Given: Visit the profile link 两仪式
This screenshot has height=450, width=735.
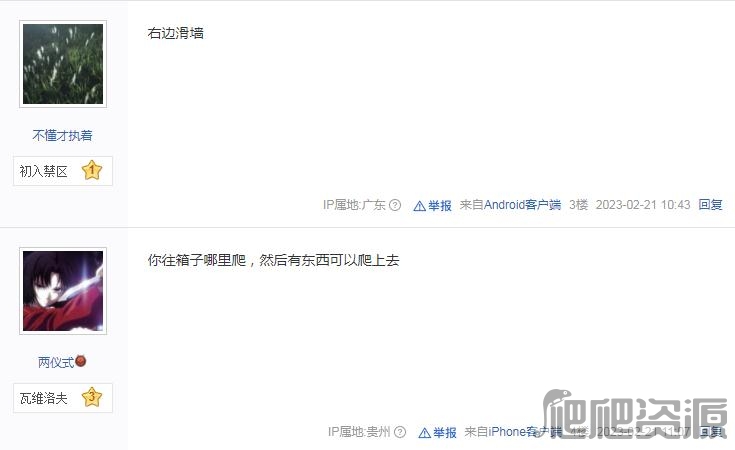Looking at the screenshot, I should [56, 362].
